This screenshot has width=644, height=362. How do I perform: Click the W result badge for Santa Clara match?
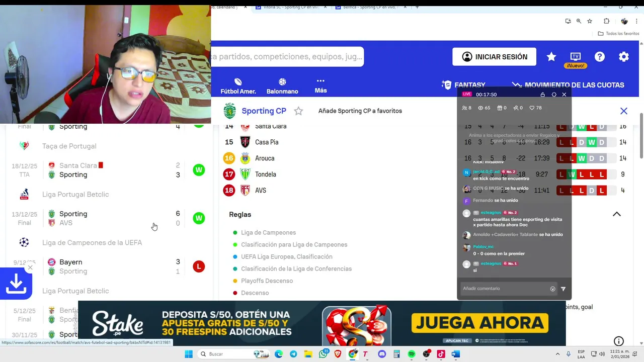pyautogui.click(x=199, y=170)
